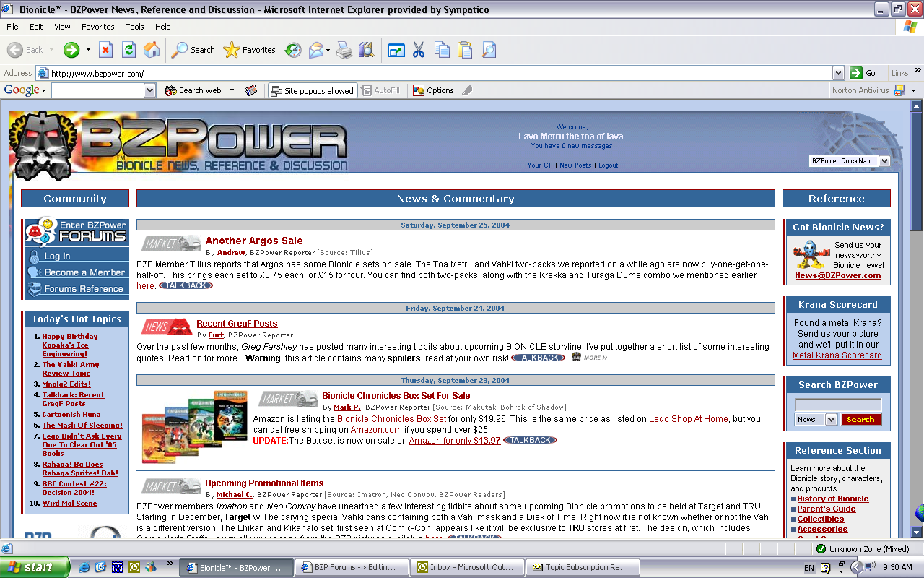Expand the address bar URL dropdown
924x578 pixels.
coord(838,73)
